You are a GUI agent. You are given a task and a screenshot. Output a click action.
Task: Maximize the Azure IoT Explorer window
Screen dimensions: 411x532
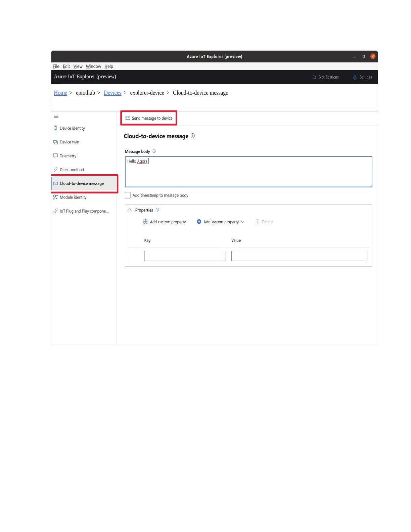tap(363, 56)
